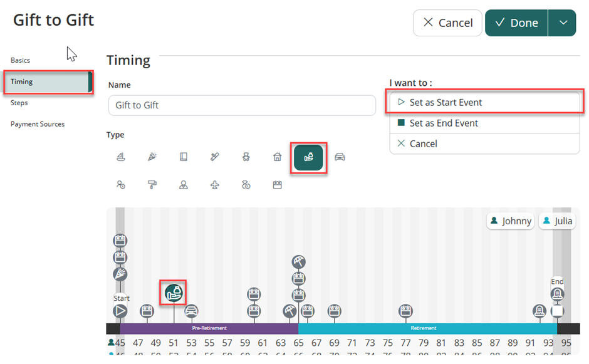This screenshot has height=364, width=589.
Task: Click the Cancel button at top
Action: [447, 23]
